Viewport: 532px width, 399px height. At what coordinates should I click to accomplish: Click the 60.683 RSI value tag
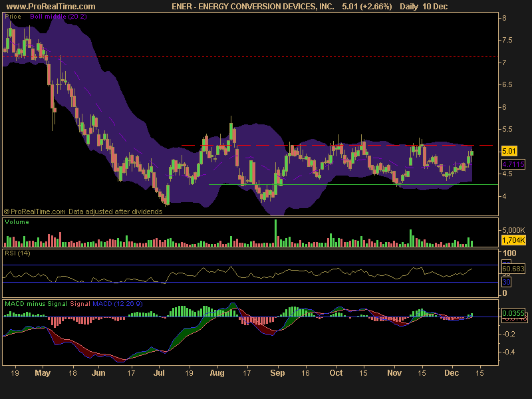pos(513,269)
